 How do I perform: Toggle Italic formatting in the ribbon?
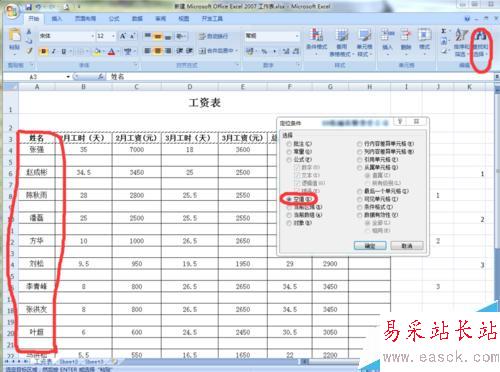point(53,51)
